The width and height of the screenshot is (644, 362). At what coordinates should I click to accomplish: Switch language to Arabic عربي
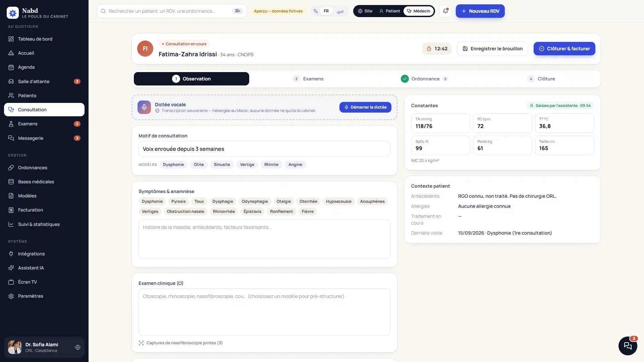(x=340, y=11)
